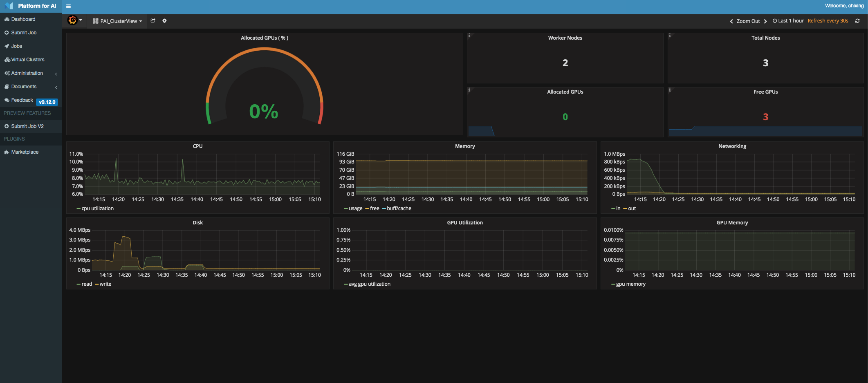Screen dimensions: 868x383
Task: Click the refresh dashboard icon
Action: click(x=857, y=21)
